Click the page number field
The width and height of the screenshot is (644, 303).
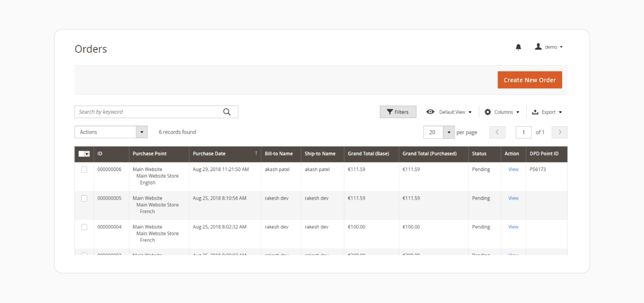coord(523,132)
